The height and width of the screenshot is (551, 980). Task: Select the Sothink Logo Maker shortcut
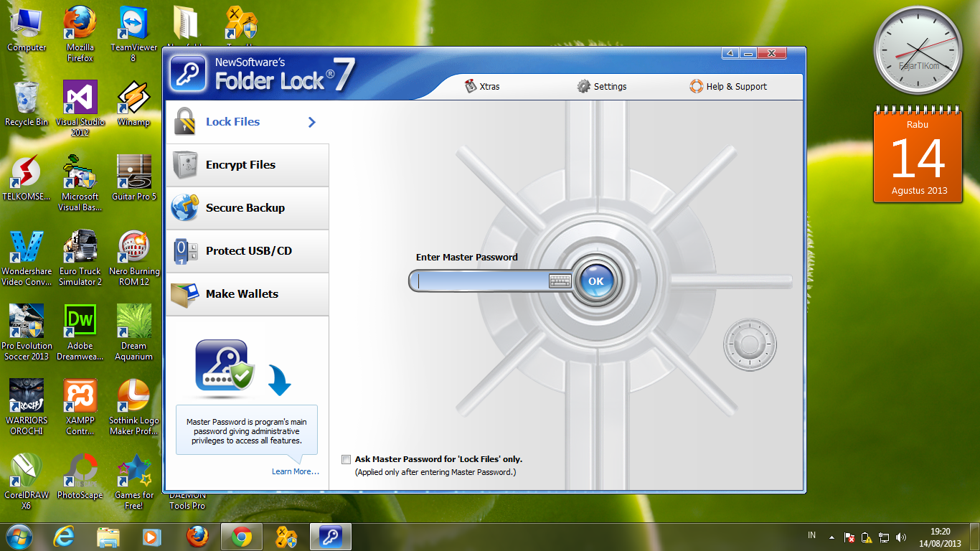tap(133, 408)
